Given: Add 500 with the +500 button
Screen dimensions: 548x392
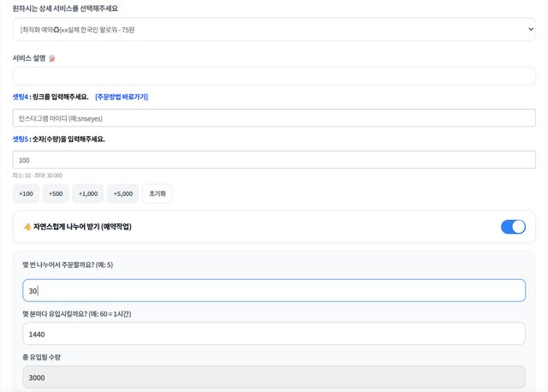Looking at the screenshot, I should click(x=56, y=193).
